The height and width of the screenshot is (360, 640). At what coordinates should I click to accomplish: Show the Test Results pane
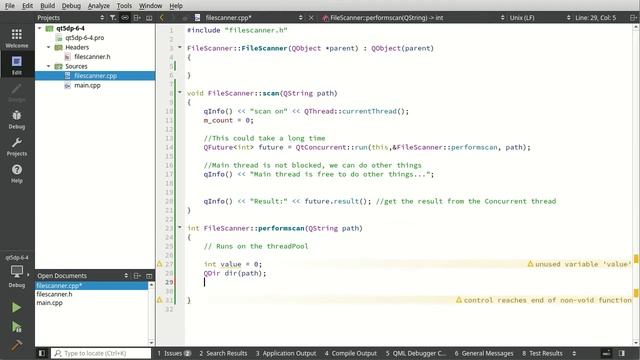[542, 353]
